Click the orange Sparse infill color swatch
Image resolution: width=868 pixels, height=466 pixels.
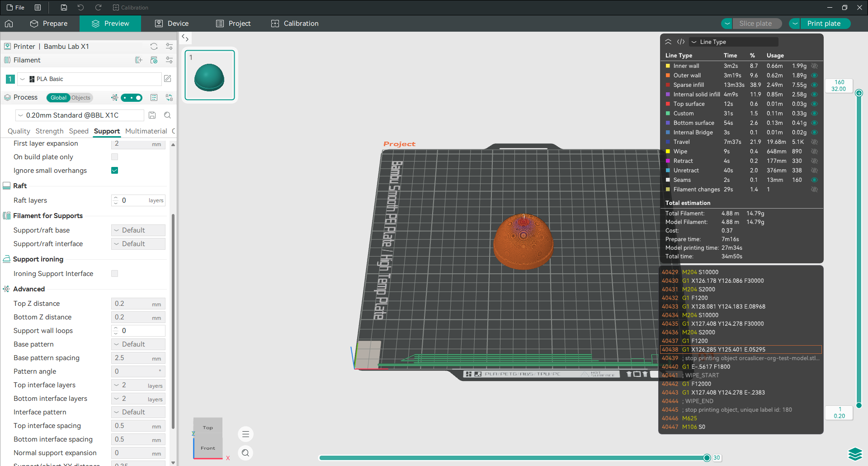click(668, 85)
